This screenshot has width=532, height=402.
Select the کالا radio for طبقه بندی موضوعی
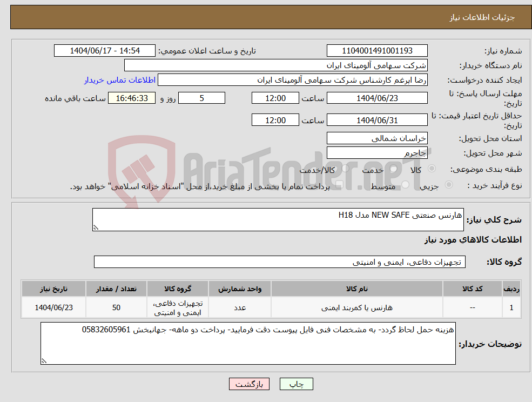[431, 169]
